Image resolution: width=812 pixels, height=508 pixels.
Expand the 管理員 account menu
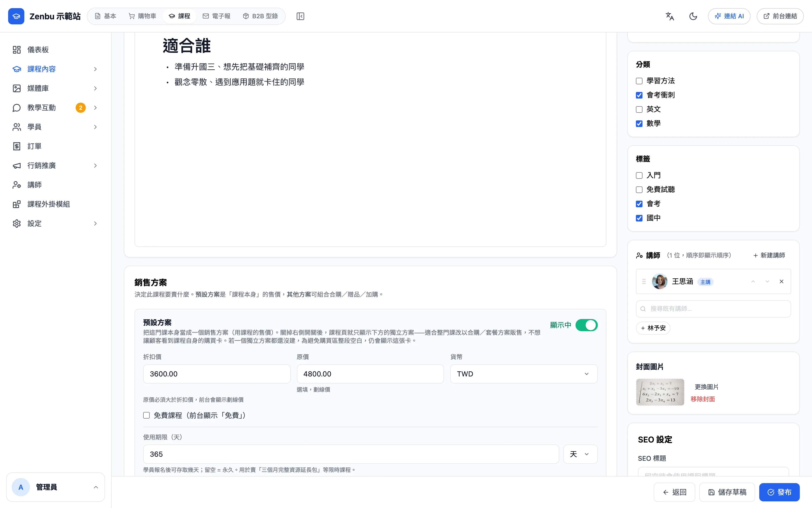click(x=96, y=487)
